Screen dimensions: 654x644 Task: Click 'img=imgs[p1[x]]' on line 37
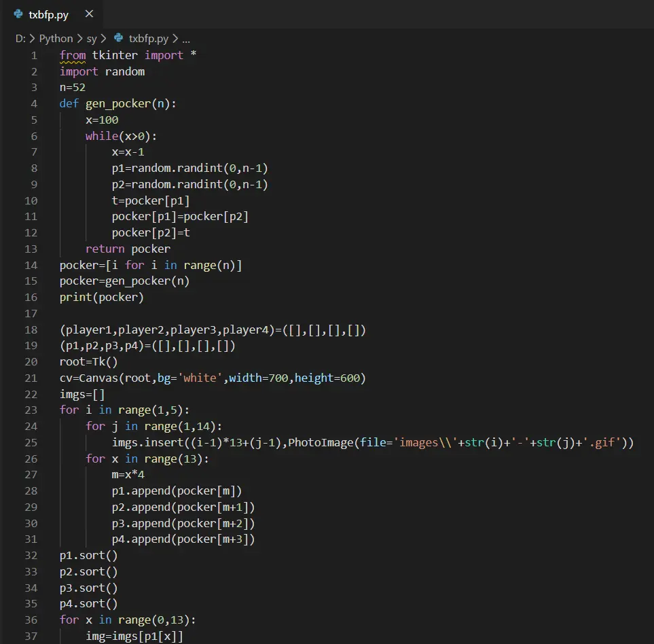(134, 637)
